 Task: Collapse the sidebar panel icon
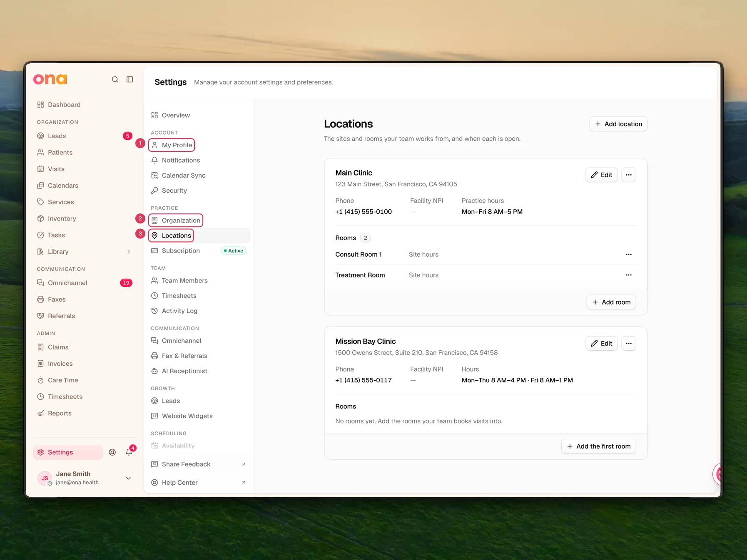[x=130, y=79]
